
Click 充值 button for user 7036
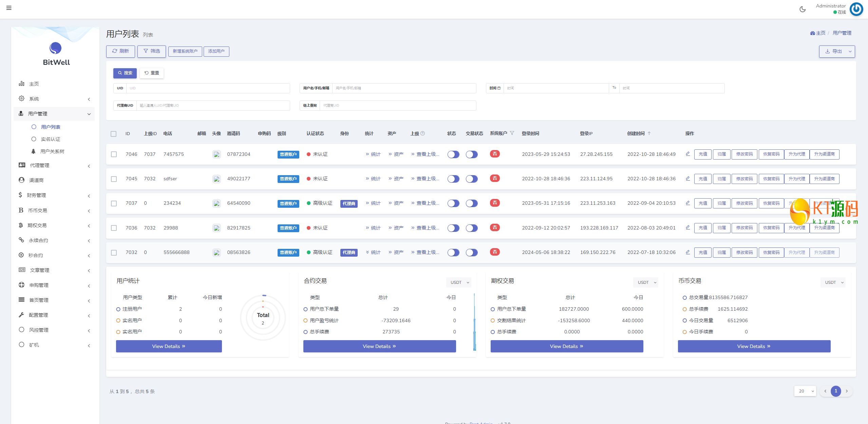[x=703, y=228]
